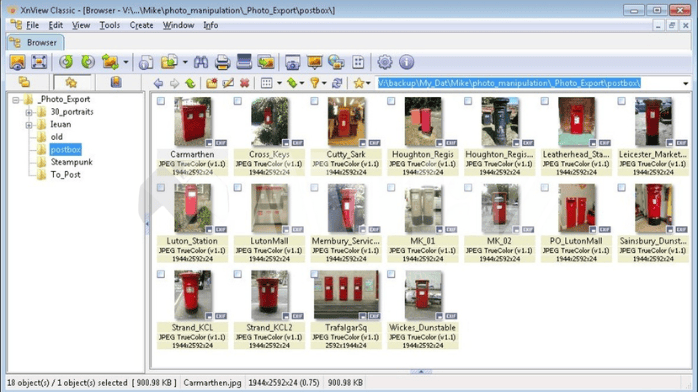This screenshot has width=698, height=392.
Task: Tick the checkbox for Cross_Keys thumbnail
Action: (x=238, y=101)
